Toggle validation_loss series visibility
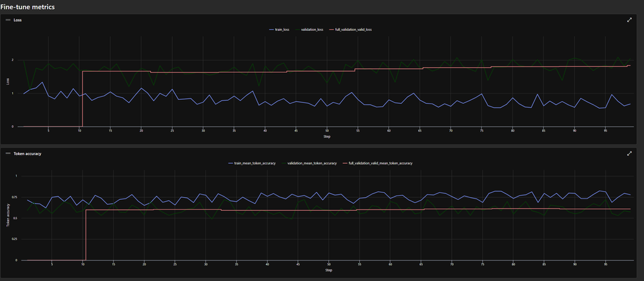This screenshot has width=644, height=281. tap(309, 30)
